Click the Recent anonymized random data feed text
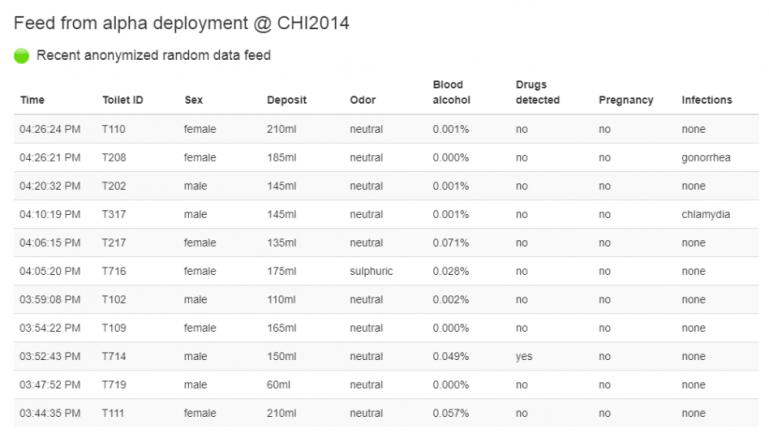The image size is (769, 446). pyautogui.click(x=153, y=56)
